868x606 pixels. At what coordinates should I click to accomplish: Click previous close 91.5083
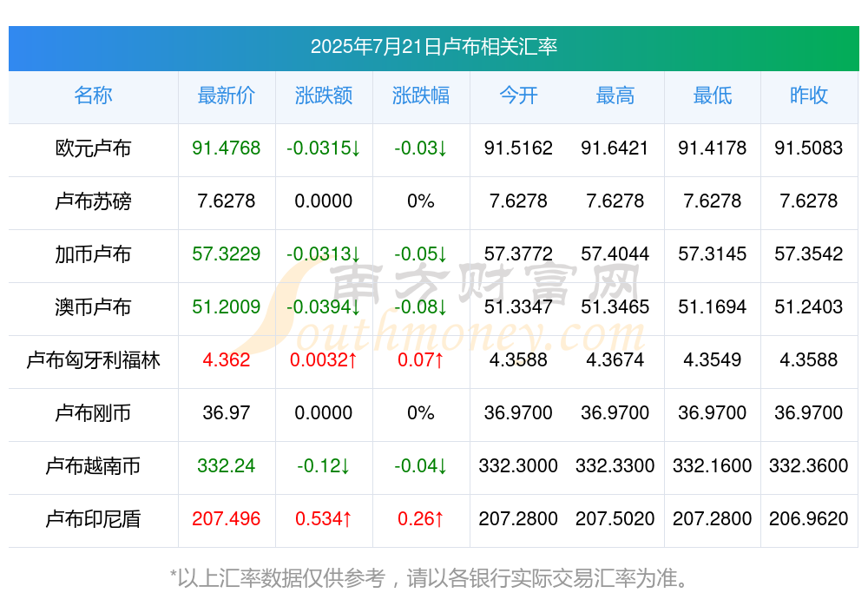tap(809, 148)
